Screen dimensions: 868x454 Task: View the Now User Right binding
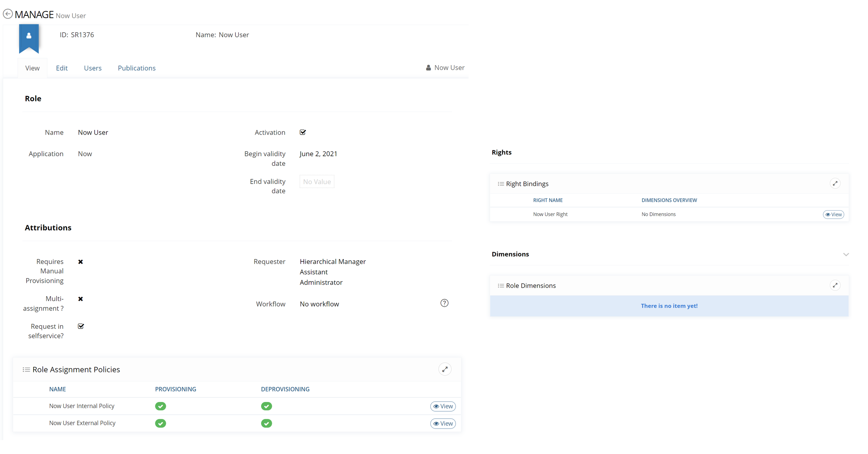coord(833,214)
